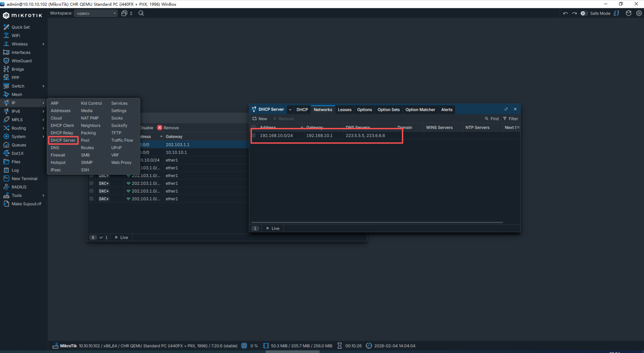Expand the DHCP Server window dropdown arrow
Image resolution: width=644 pixels, height=353 pixels.
(x=290, y=110)
